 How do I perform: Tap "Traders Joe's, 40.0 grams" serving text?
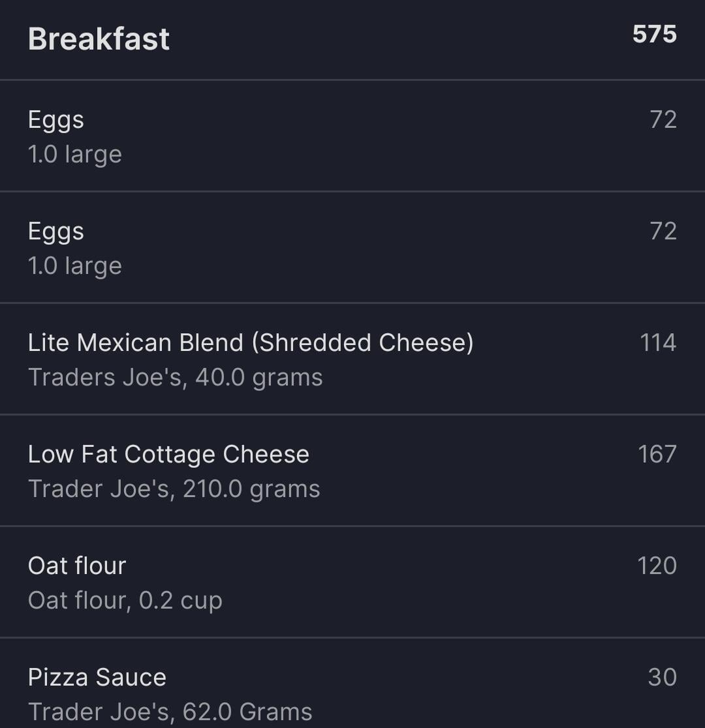(175, 378)
